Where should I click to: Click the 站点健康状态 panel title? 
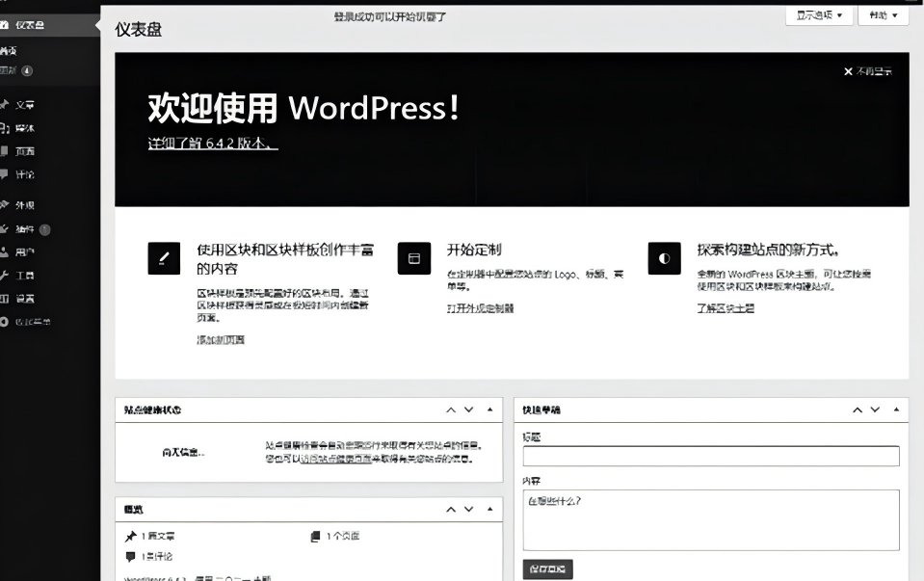(152, 409)
